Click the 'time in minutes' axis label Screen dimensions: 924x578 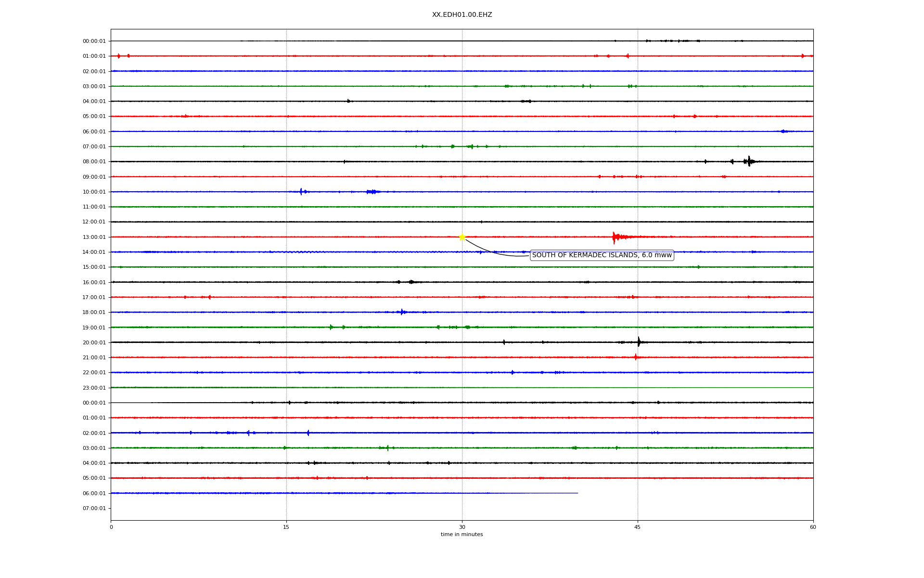pyautogui.click(x=462, y=534)
